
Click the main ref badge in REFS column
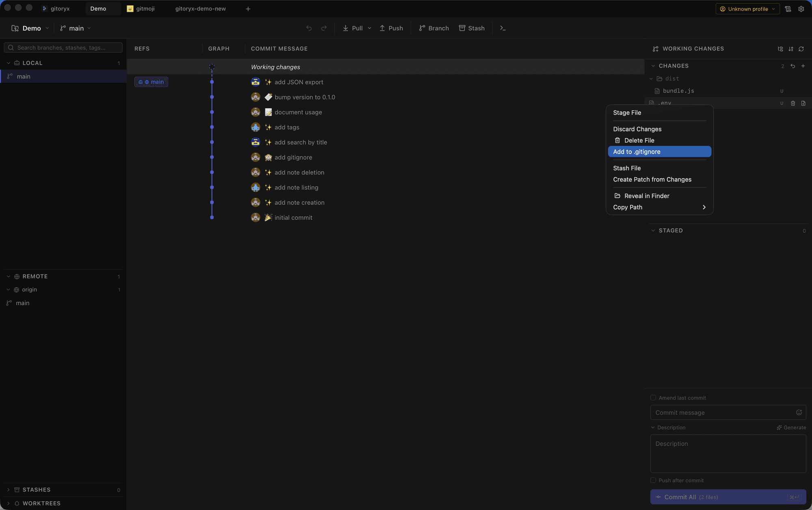[151, 82]
